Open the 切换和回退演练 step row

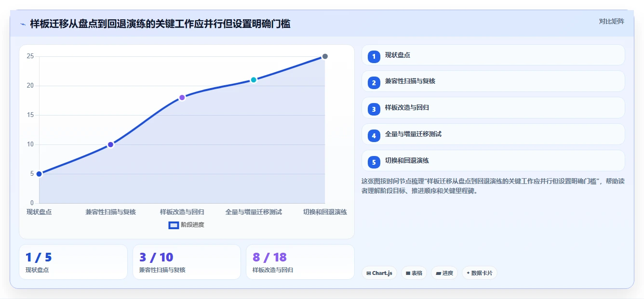493,161
